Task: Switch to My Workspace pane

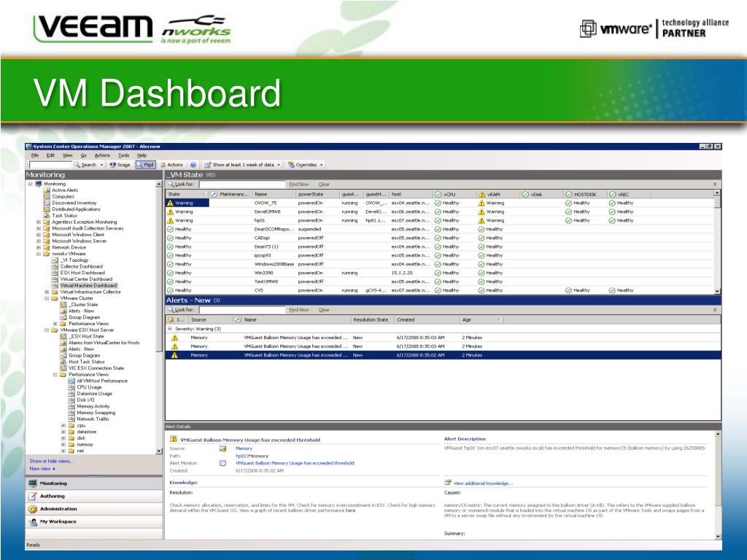Action: point(94,521)
